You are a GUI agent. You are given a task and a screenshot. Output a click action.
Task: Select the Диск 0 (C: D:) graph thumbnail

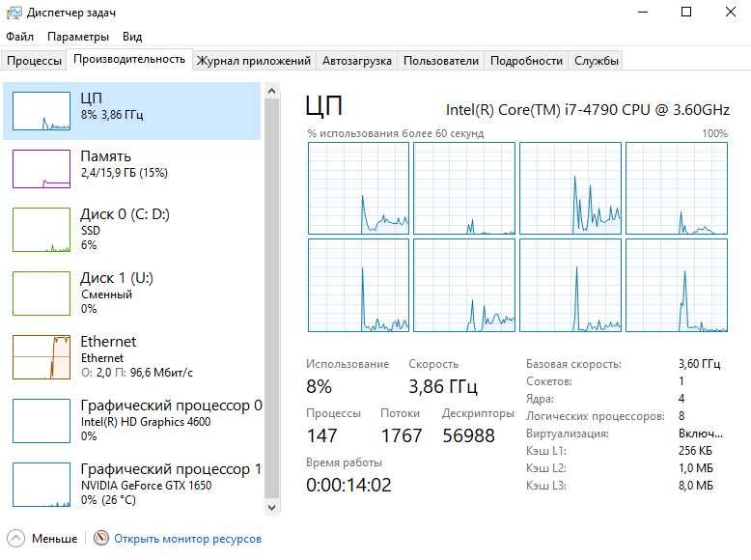tap(42, 230)
